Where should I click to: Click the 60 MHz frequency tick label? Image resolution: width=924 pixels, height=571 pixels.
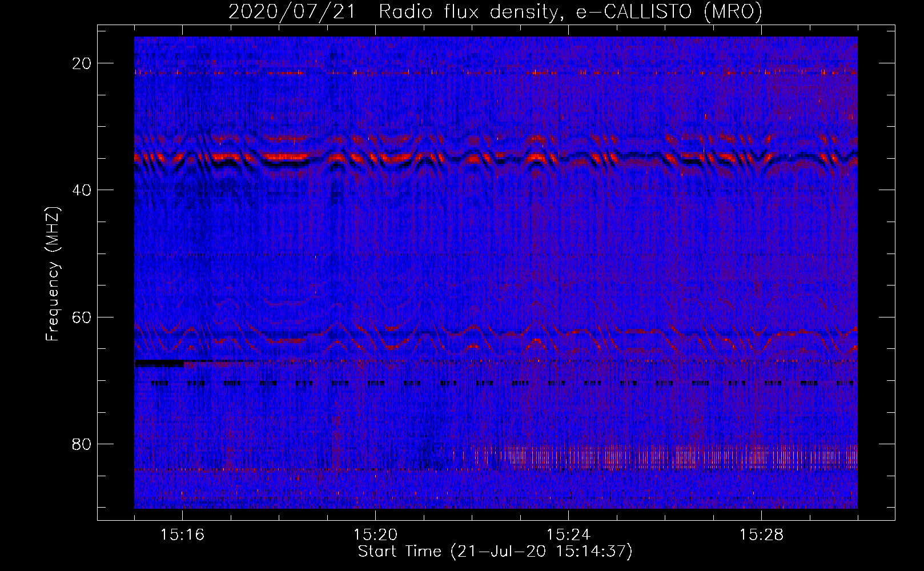(x=82, y=317)
